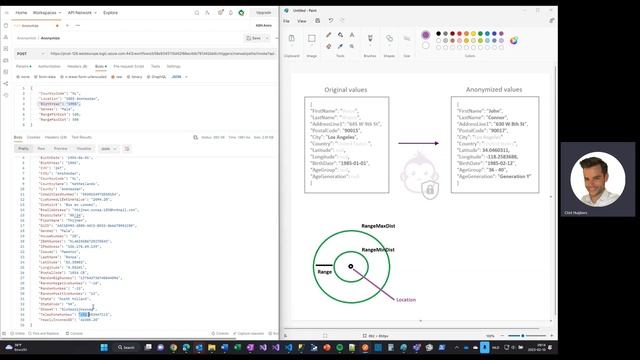This screenshot has height=360, width=640.
Task: Open the POST method dropdown
Action: [31, 53]
